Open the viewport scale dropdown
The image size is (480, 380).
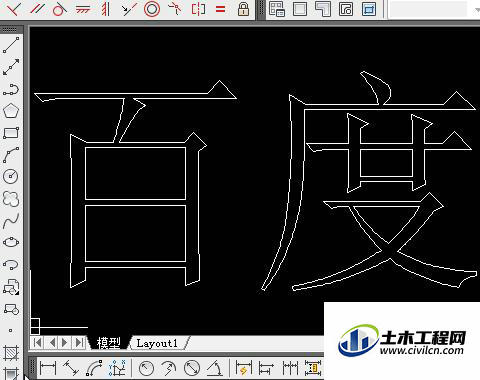coord(477,10)
